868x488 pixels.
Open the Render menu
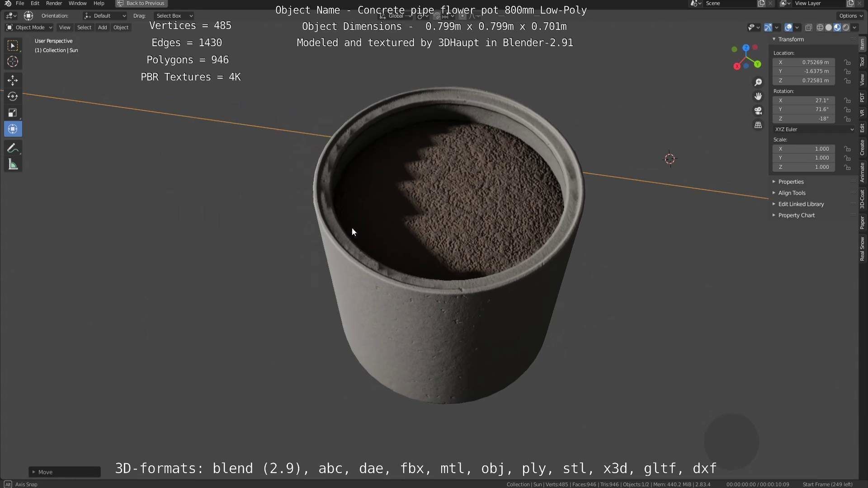(54, 3)
